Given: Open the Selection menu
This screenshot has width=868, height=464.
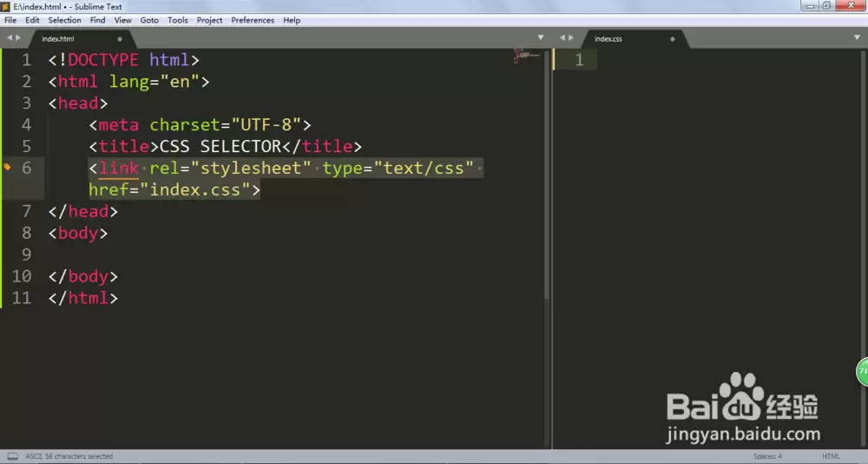Looking at the screenshot, I should click(x=64, y=20).
